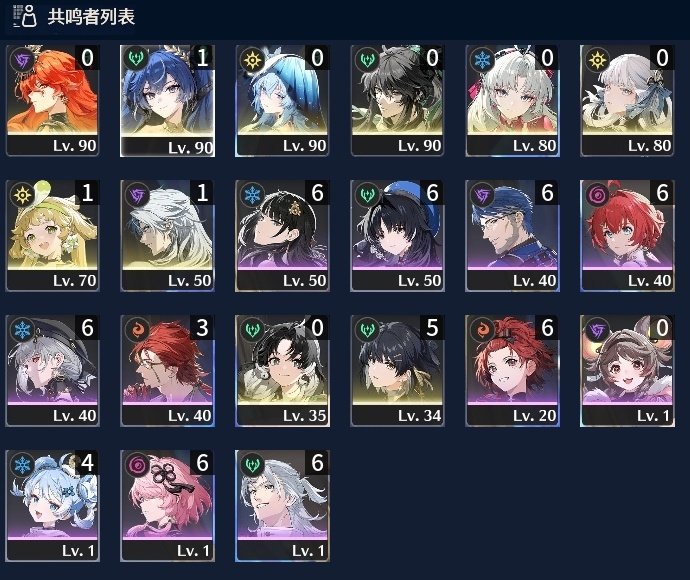Click the Aero icon on blue-haired Lv. 90 card

pyautogui.click(x=136, y=59)
